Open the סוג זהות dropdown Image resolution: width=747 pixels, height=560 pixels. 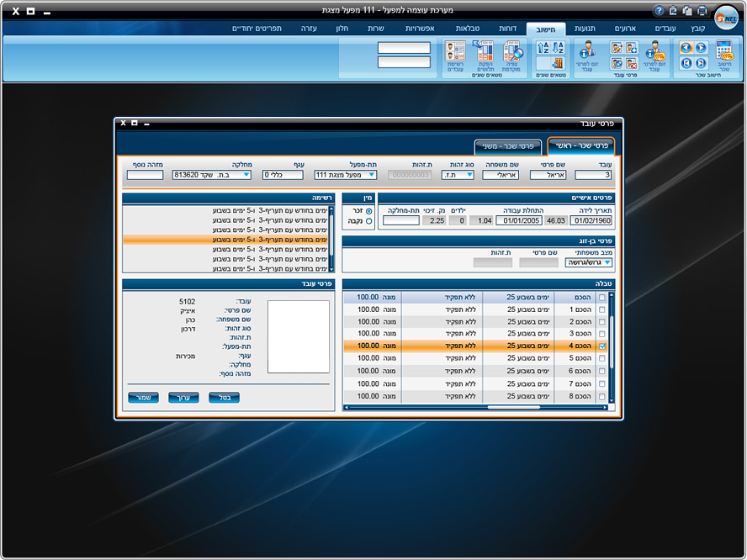pyautogui.click(x=469, y=175)
